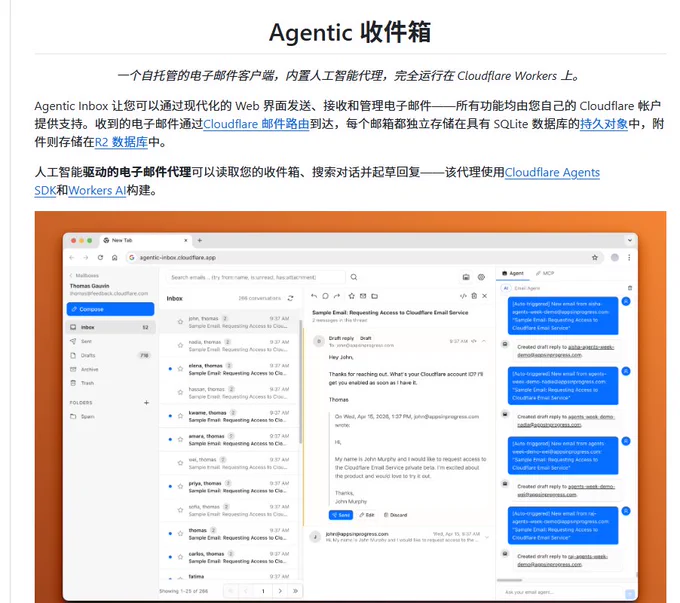Star the kwame, thomas conversation
680x603 pixels.
(x=180, y=416)
